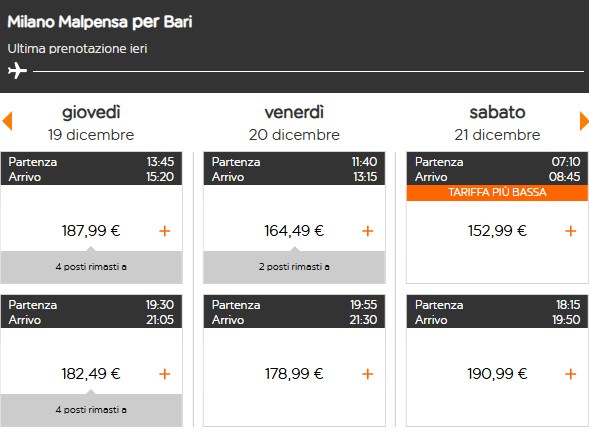Viewport: 589px width, 443px height.
Task: Add the 190,99 € flight using plus icon
Action: pos(570,374)
